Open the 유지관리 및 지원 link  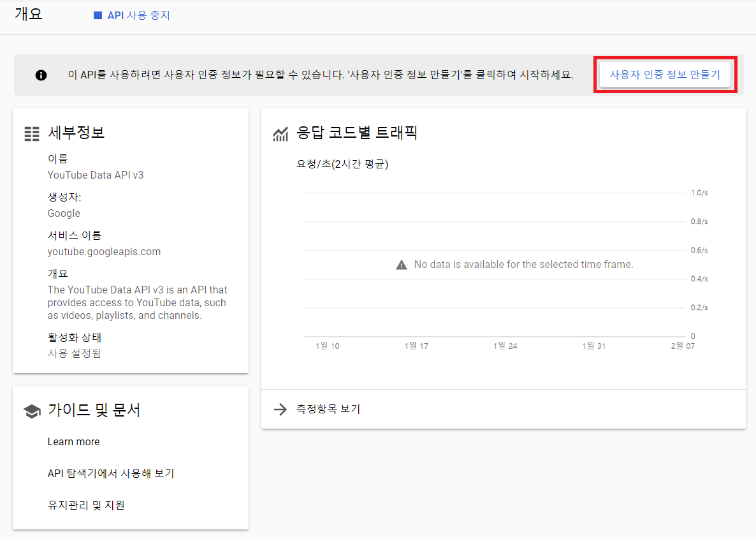click(86, 505)
